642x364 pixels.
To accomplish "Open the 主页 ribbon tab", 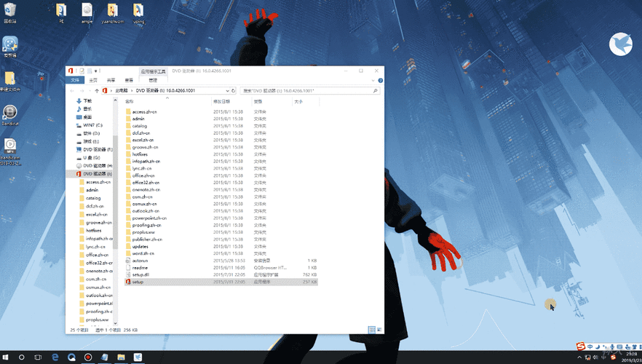I will [93, 80].
